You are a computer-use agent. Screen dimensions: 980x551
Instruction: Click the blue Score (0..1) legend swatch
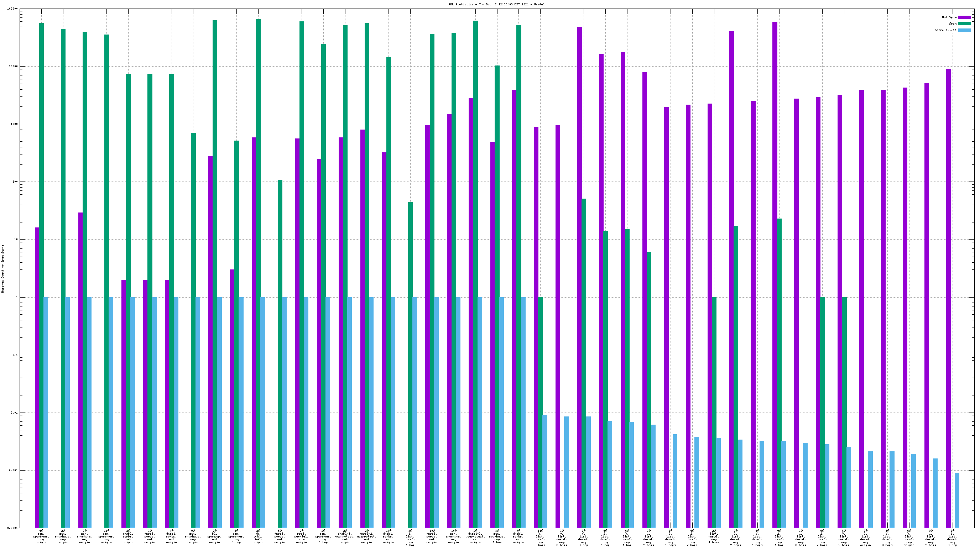(x=964, y=30)
